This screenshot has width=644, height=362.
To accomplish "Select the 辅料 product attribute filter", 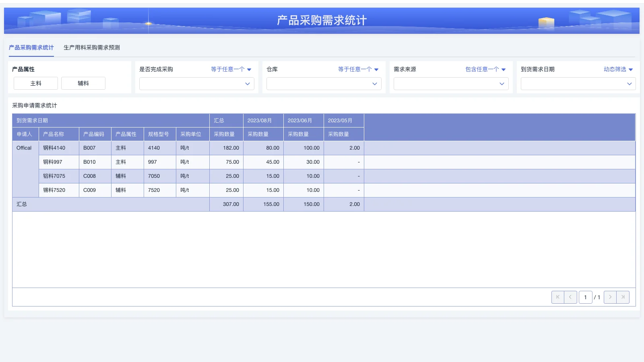I will tap(83, 83).
